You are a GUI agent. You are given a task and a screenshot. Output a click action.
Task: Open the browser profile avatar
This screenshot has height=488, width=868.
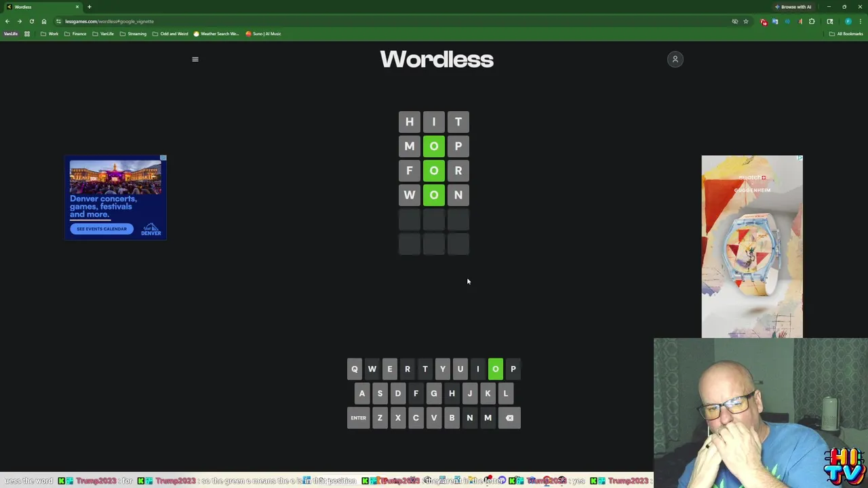(x=848, y=21)
